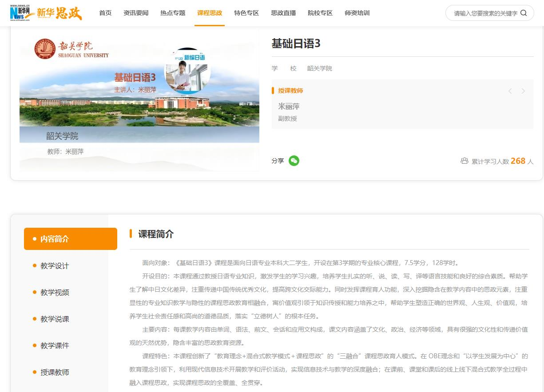The height and width of the screenshot is (392, 544).
Task: Click the 副教授 title text
Action: click(x=287, y=119)
